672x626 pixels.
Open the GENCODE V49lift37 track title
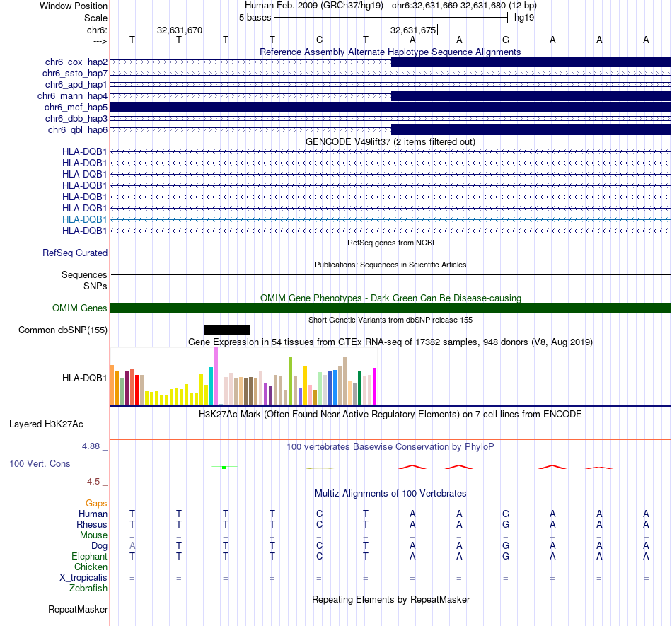click(390, 142)
